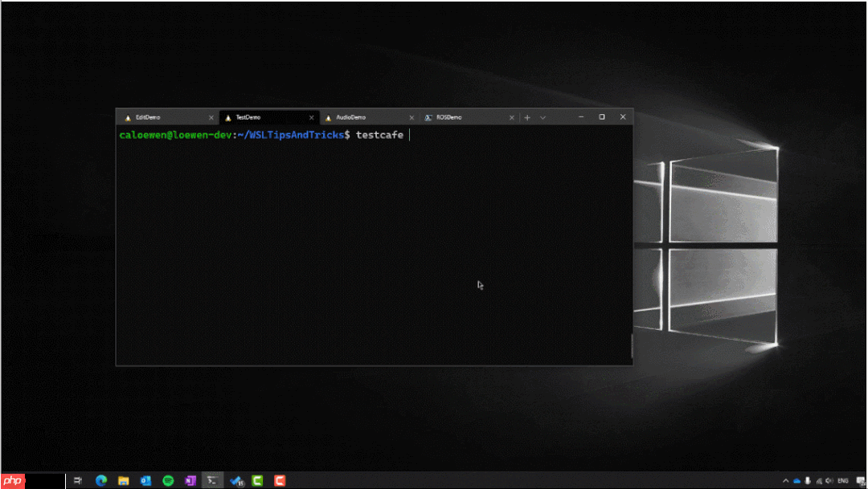This screenshot has height=489, width=868.
Task: Launch Microsoft Edge from the taskbar
Action: (x=101, y=480)
